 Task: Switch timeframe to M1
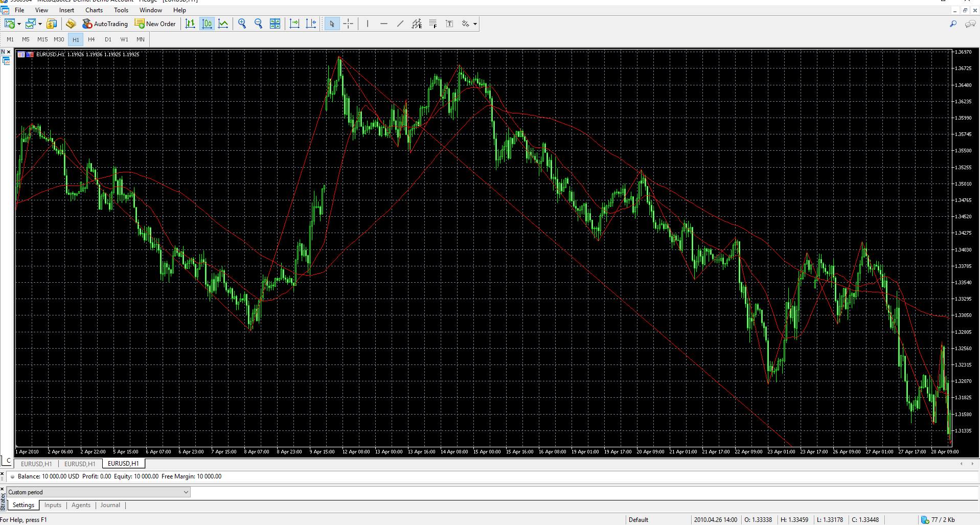click(x=10, y=39)
